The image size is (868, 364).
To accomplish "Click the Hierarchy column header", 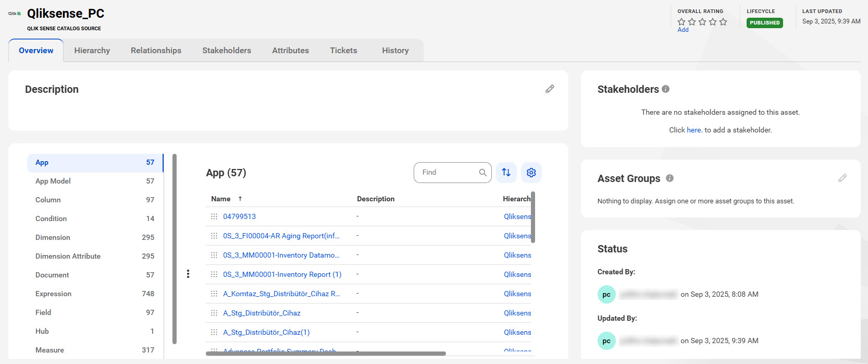I will point(517,199).
